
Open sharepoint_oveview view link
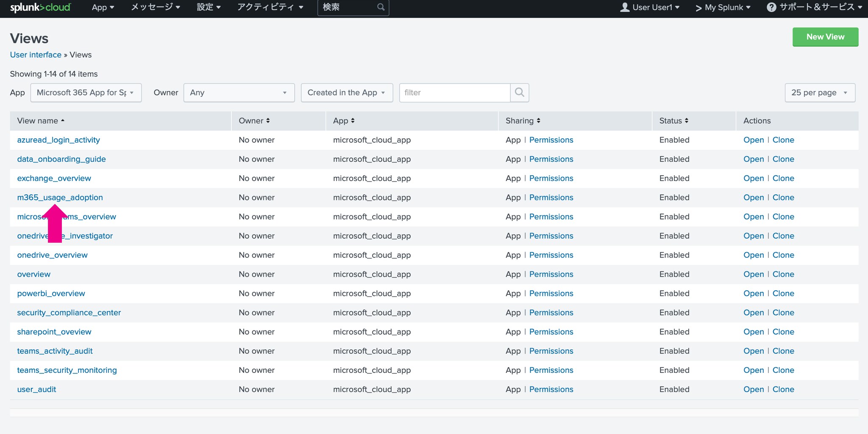point(54,332)
